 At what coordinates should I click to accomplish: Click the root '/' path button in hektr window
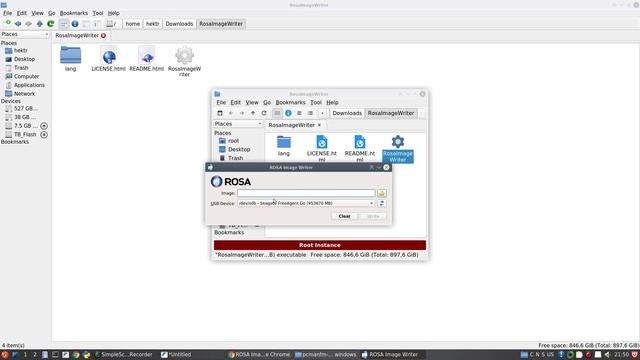pos(112,24)
